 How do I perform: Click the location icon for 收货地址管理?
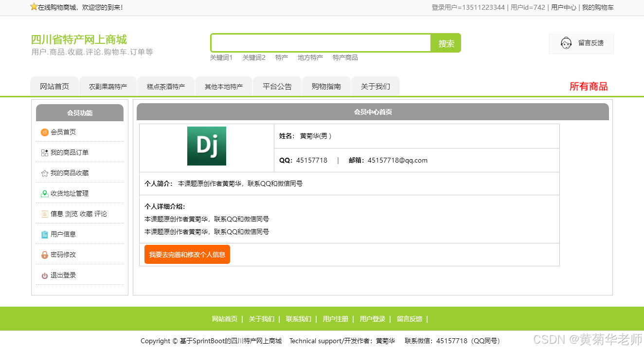click(x=45, y=194)
